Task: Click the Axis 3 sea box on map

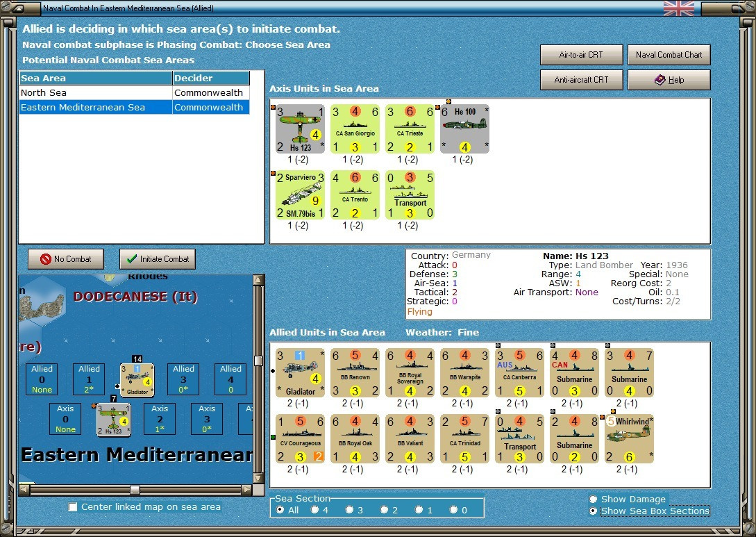Action: coord(207,419)
